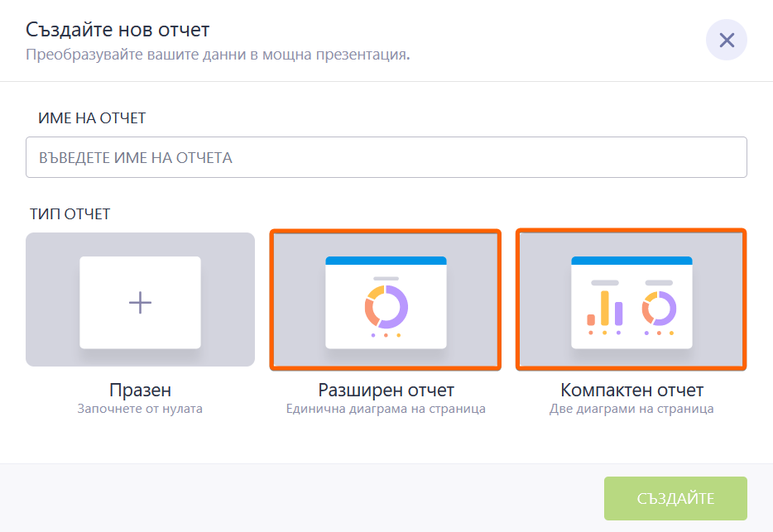Click the blue header bar of the compact report preview
Screen dimensions: 773x532
point(631,261)
